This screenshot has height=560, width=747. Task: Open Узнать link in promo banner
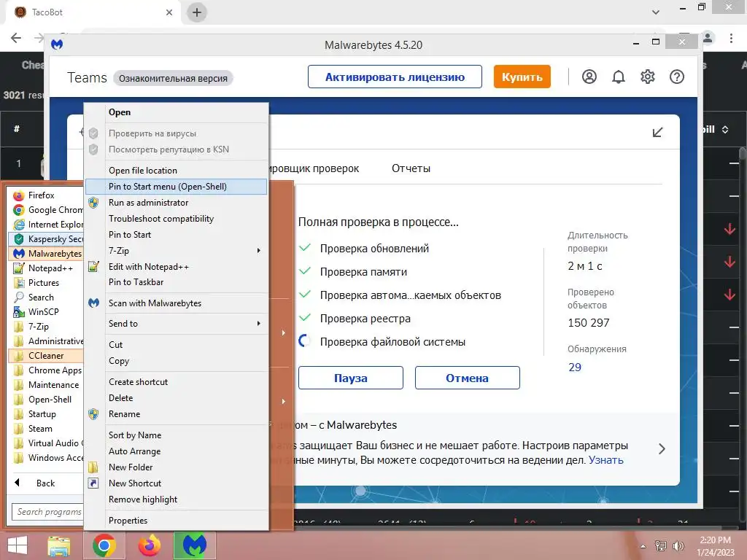click(606, 460)
